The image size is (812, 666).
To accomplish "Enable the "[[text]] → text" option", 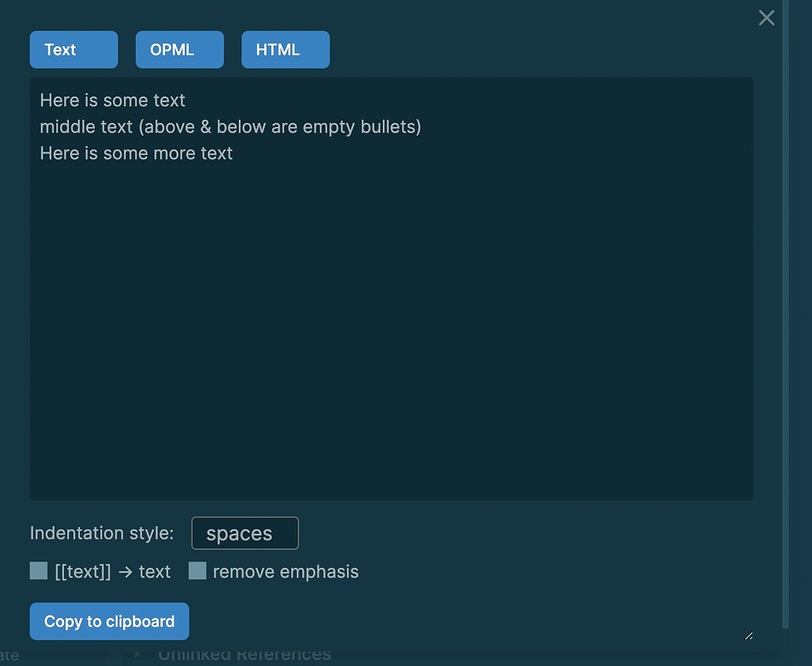I will [x=38, y=570].
